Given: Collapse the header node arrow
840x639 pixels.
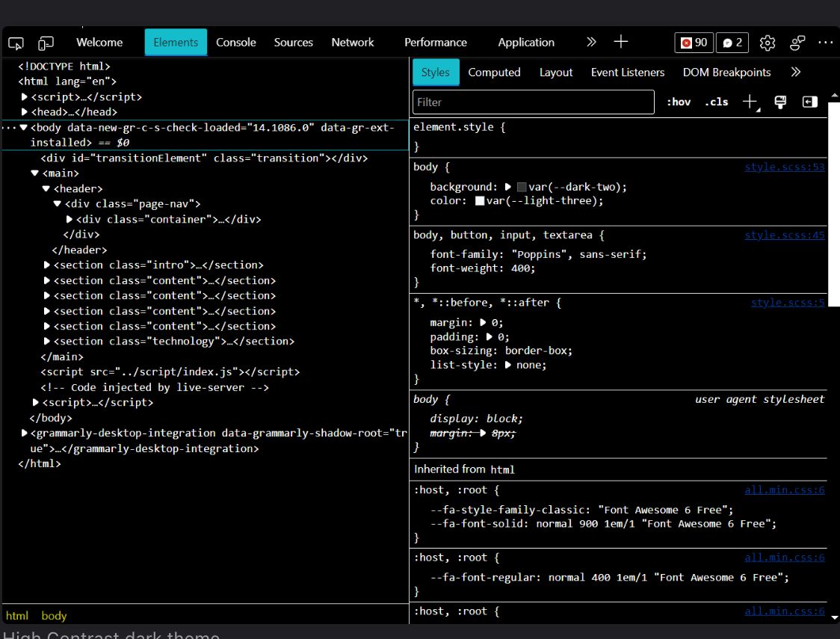Looking at the screenshot, I should [46, 188].
